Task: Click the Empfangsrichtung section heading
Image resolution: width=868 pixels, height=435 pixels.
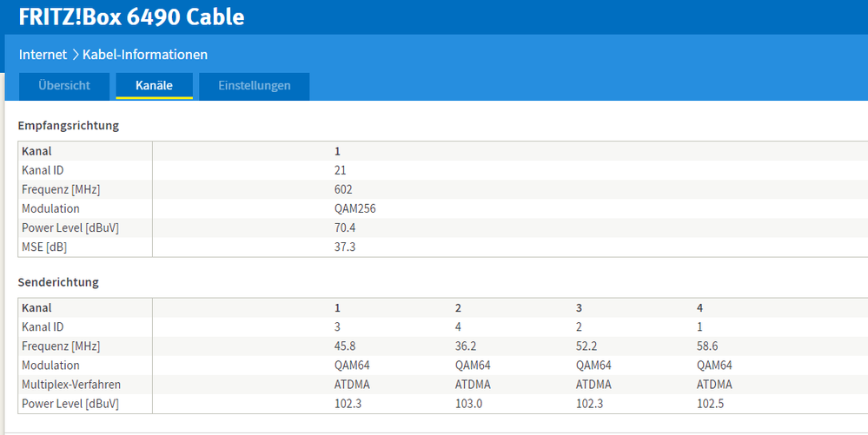Action: [68, 126]
